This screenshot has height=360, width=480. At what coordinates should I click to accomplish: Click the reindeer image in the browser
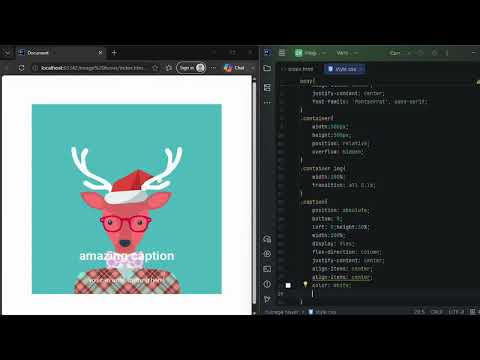click(127, 199)
